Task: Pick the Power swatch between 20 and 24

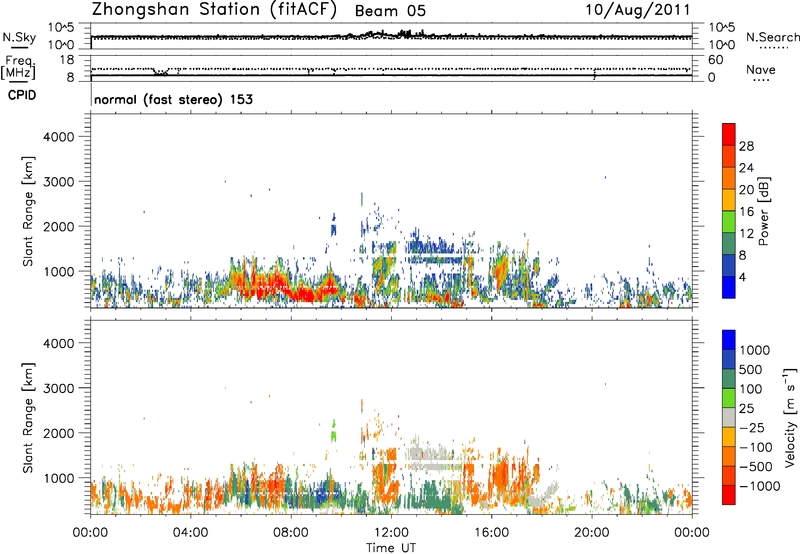Action: point(729,178)
